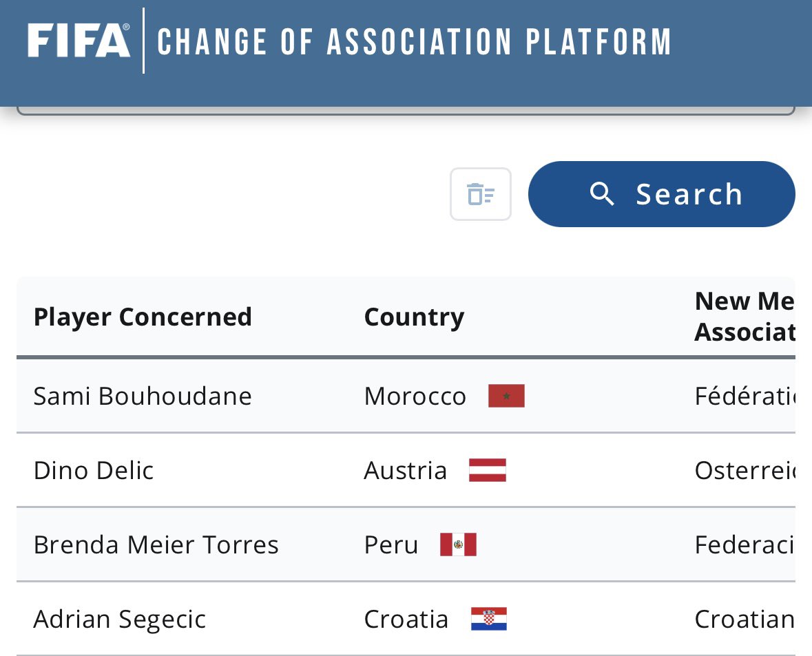This screenshot has width=812, height=656.
Task: Click the clear filters trash icon
Action: tap(481, 194)
